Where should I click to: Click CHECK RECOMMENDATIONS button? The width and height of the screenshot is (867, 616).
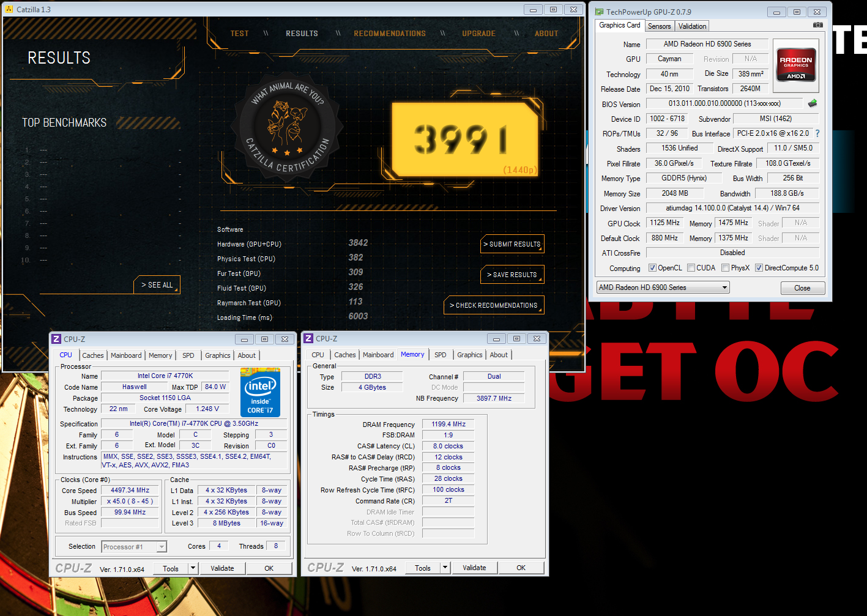click(x=494, y=305)
